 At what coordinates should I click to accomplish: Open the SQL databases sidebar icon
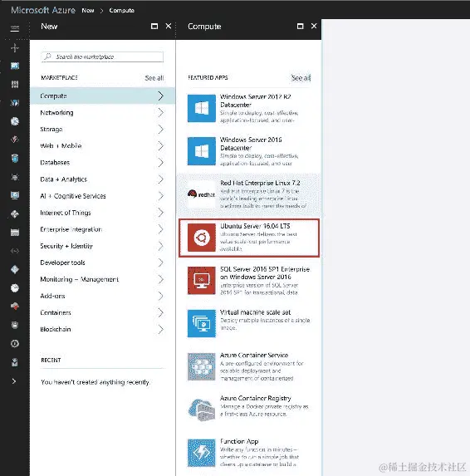tap(15, 158)
